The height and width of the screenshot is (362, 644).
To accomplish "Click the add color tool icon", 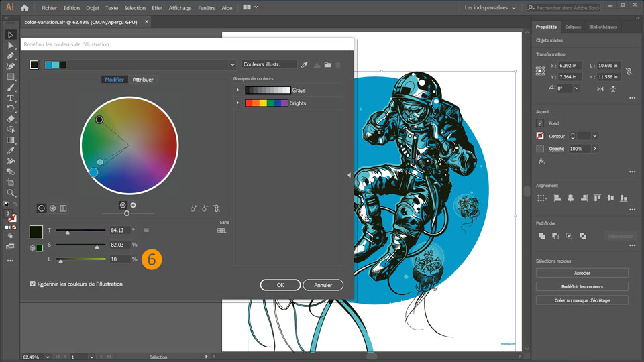I will click(193, 208).
